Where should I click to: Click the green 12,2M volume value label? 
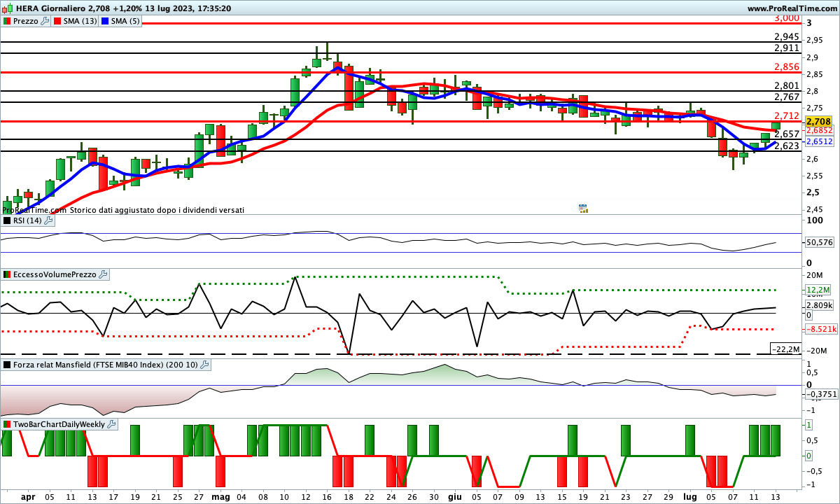(817, 290)
